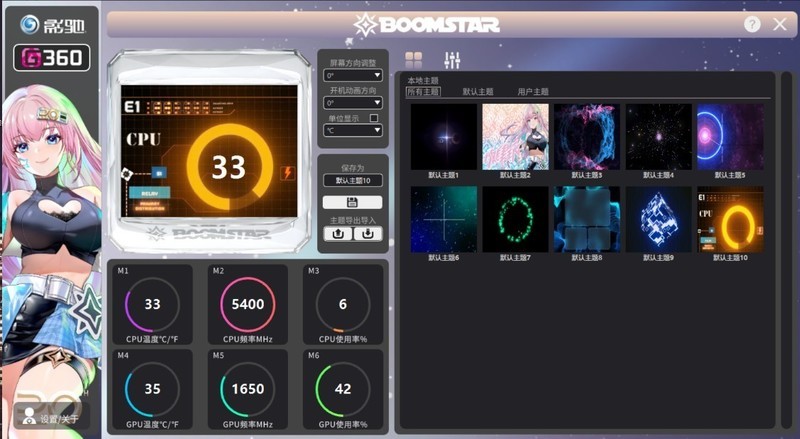Select the 默认主题2 anime girl thumbnail
The image size is (800, 439).
click(515, 137)
